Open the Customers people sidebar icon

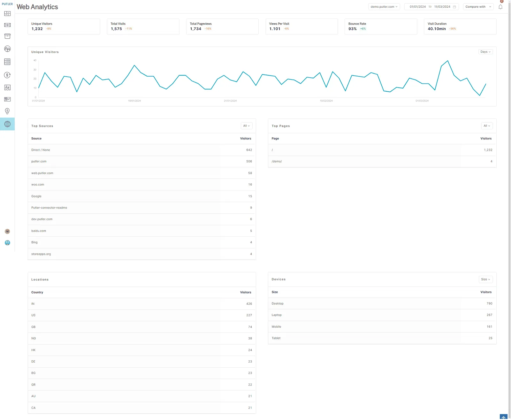coord(7,49)
